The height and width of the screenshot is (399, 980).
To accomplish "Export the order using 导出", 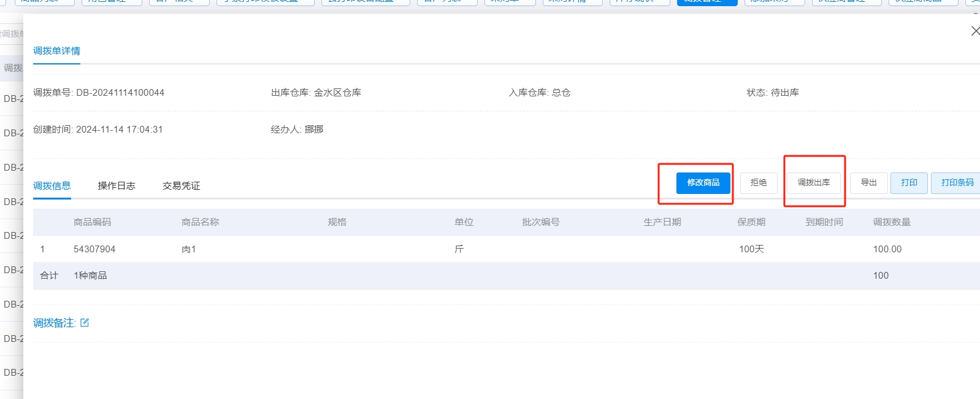I will (x=868, y=183).
